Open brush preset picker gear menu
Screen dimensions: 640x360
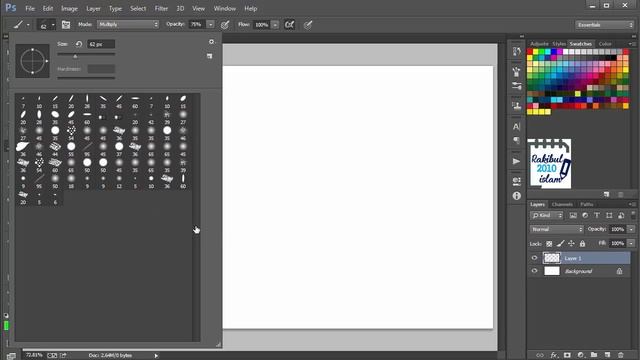pos(211,42)
